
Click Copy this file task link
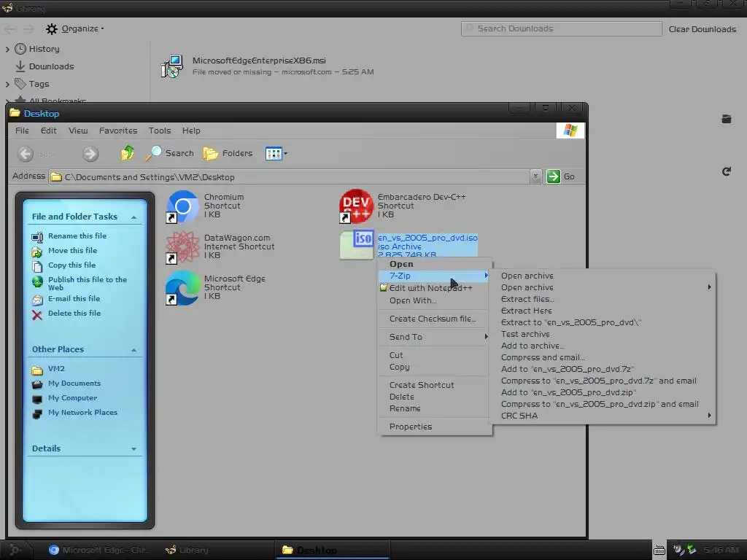(72, 265)
